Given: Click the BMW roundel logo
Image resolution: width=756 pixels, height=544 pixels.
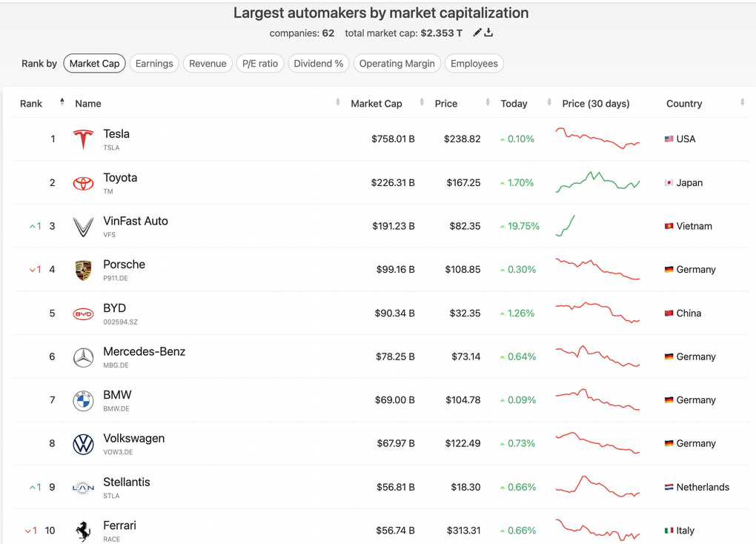Looking at the screenshot, I should pyautogui.click(x=83, y=401).
